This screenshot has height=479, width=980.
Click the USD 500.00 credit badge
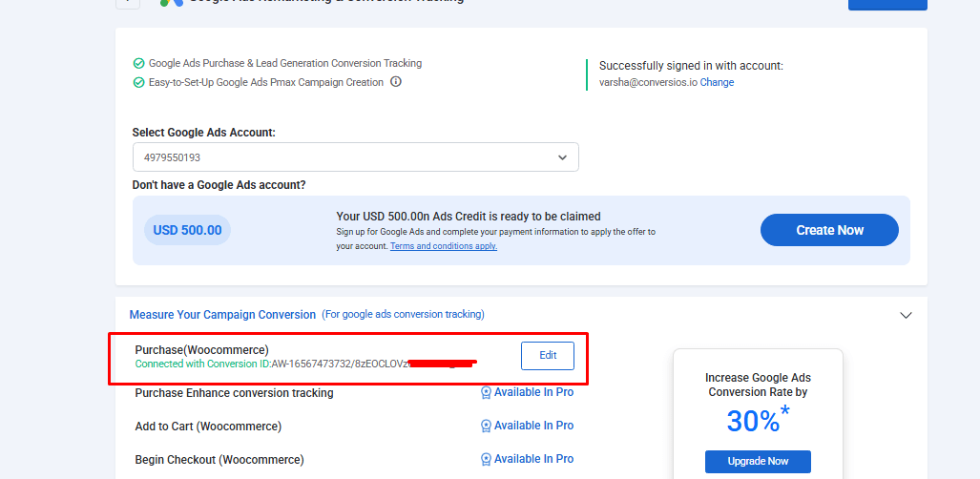[187, 230]
